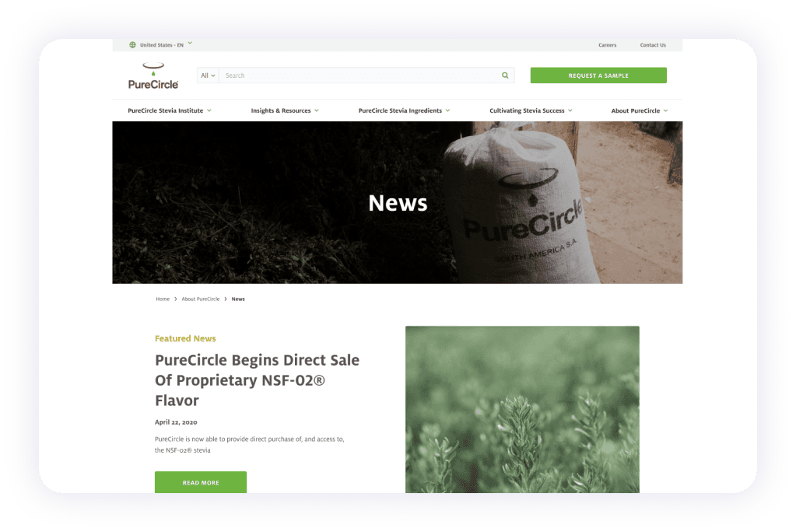Expand the Insights & Resources menu

(283, 110)
